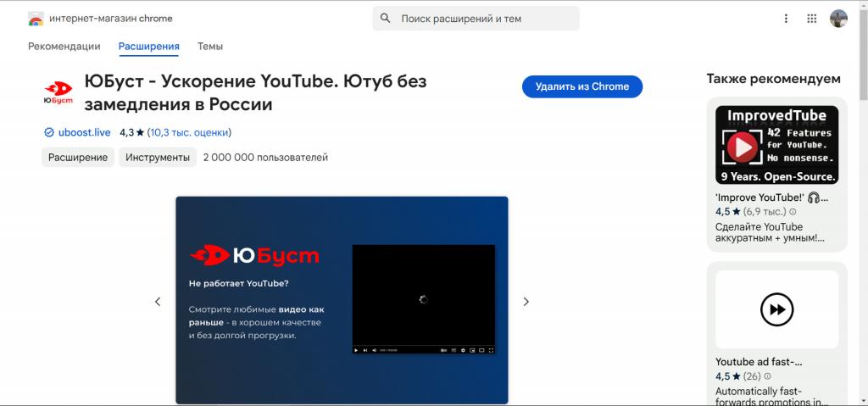Click the info icon beside 6,9 тыс. rating
868x406 pixels.
(793, 212)
